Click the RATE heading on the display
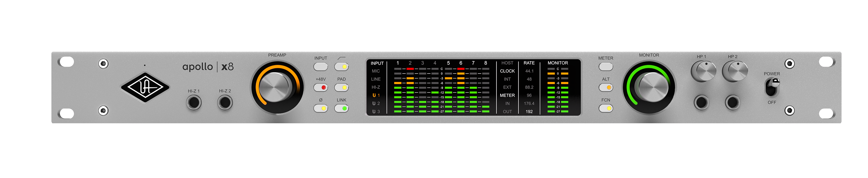Viewport: 868px width, 178px height. (529, 63)
